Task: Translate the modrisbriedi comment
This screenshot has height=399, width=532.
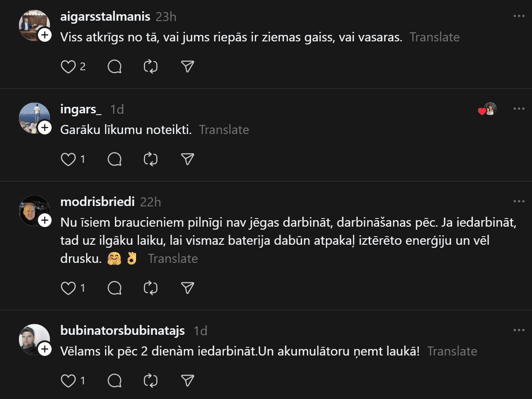Action: tap(173, 259)
